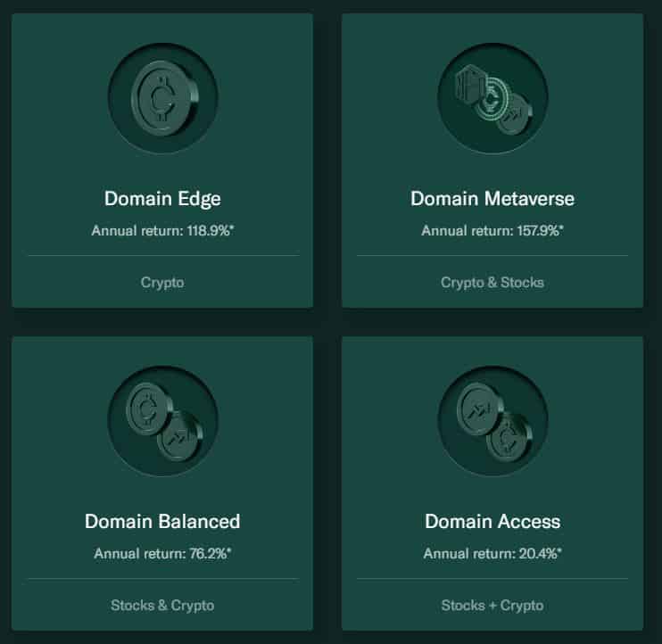Click the arrow coin in Domain Access icon
The image size is (662, 644).
(x=479, y=409)
